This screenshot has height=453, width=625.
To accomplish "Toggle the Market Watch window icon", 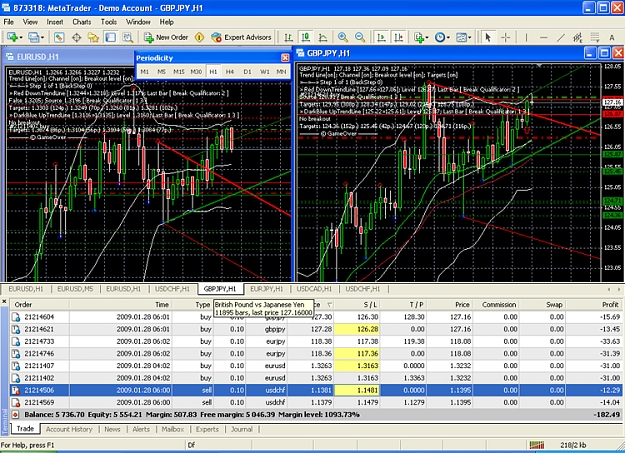I will (x=59, y=37).
